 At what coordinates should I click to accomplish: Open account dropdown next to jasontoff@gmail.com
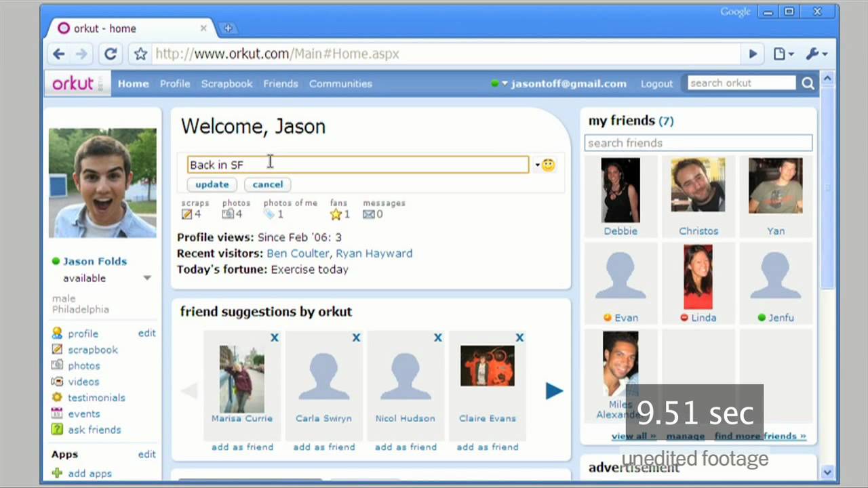coord(505,84)
